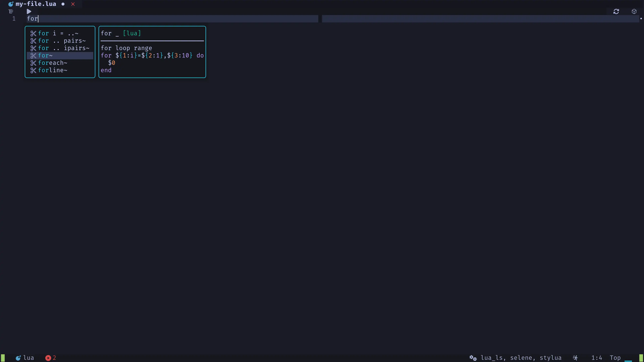Click scissors icon beside 'foreach~'
Viewport: 644px width, 362px height.
tap(33, 63)
